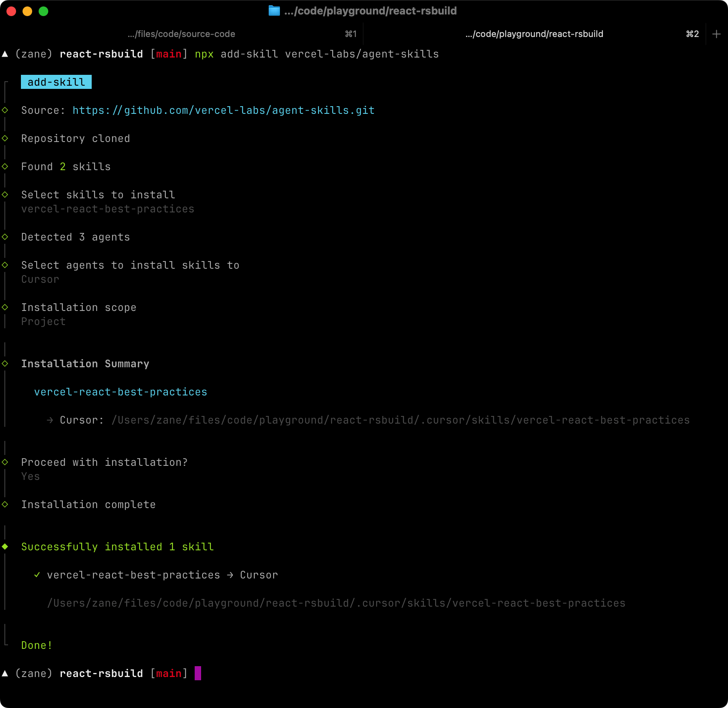Close the terminal window with red button
Image resolution: width=728 pixels, height=708 pixels.
click(11, 11)
